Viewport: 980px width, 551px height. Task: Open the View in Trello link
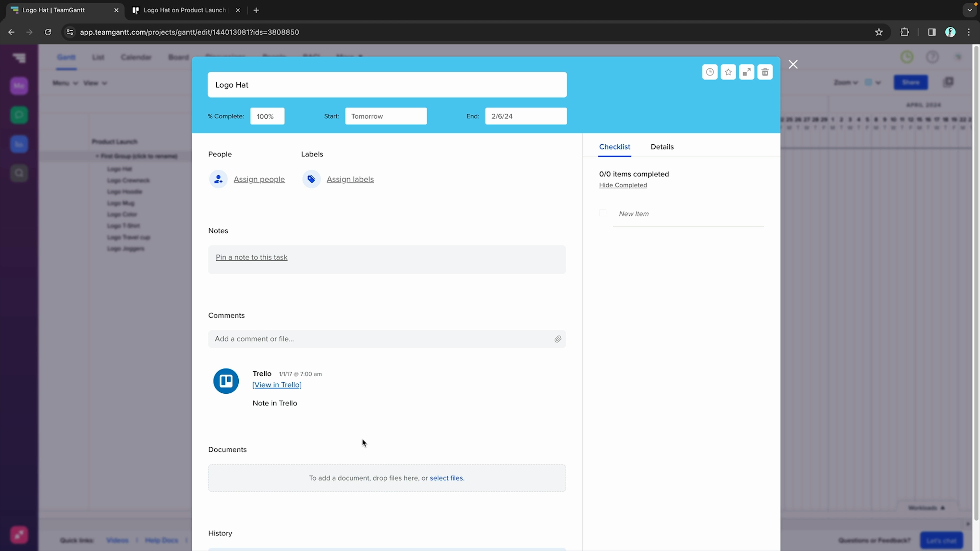[277, 385]
